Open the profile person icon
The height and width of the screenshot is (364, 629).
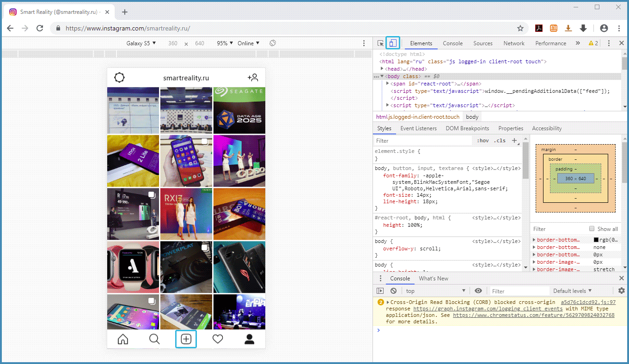pyautogui.click(x=249, y=339)
